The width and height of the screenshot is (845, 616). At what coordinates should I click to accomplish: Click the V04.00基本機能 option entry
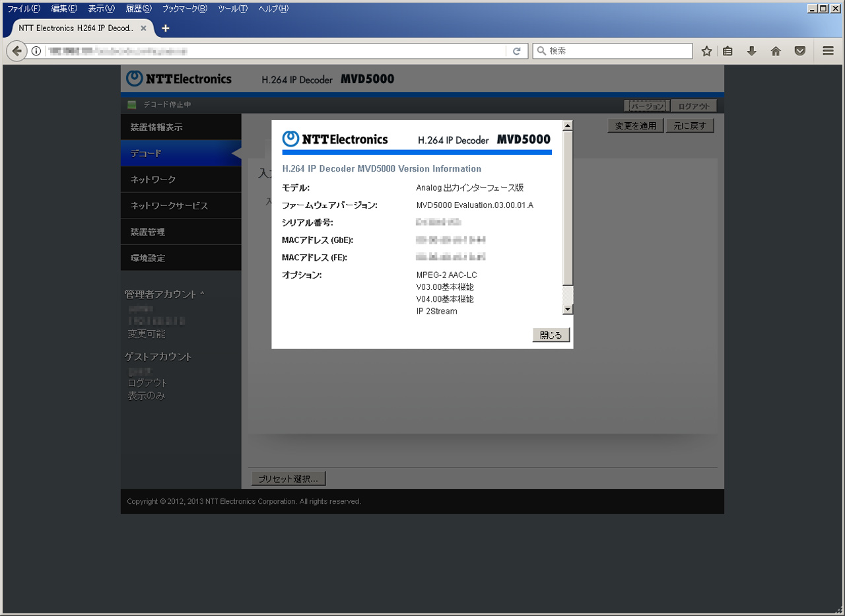445,299
